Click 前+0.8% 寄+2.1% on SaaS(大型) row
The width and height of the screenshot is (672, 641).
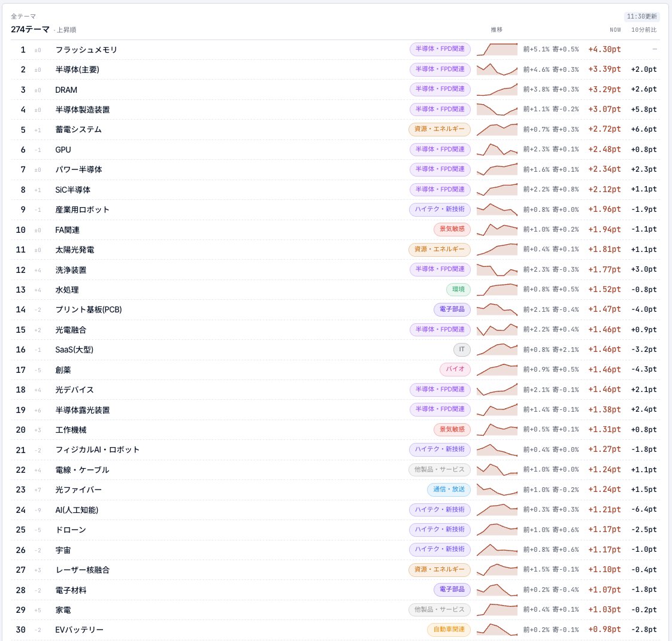pos(550,350)
